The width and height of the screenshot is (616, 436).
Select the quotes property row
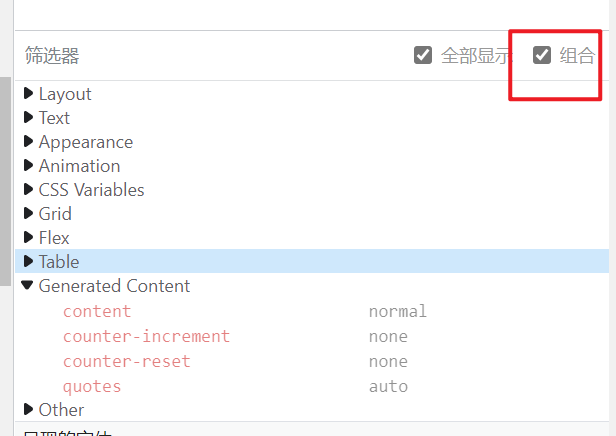tap(92, 386)
